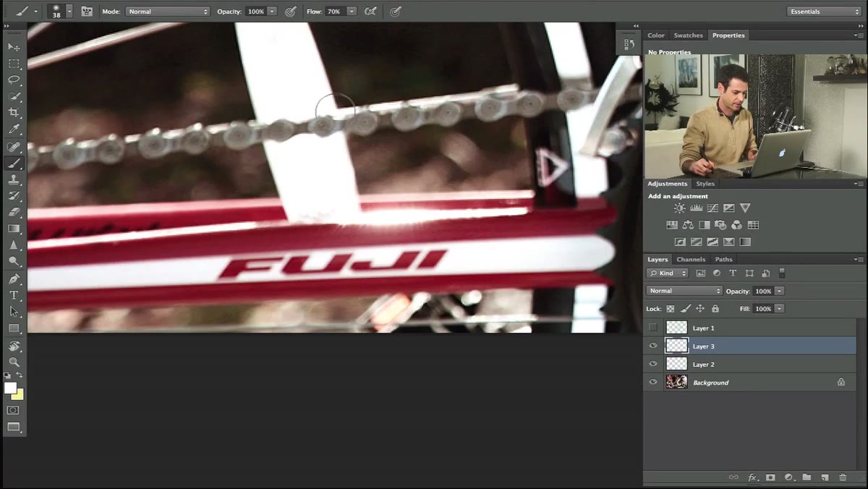This screenshot has width=868, height=489.
Task: Select the Zoom tool
Action: 14,362
